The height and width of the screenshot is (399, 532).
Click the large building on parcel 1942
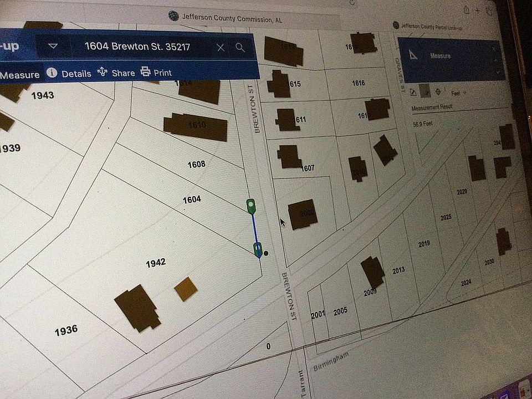(137, 308)
